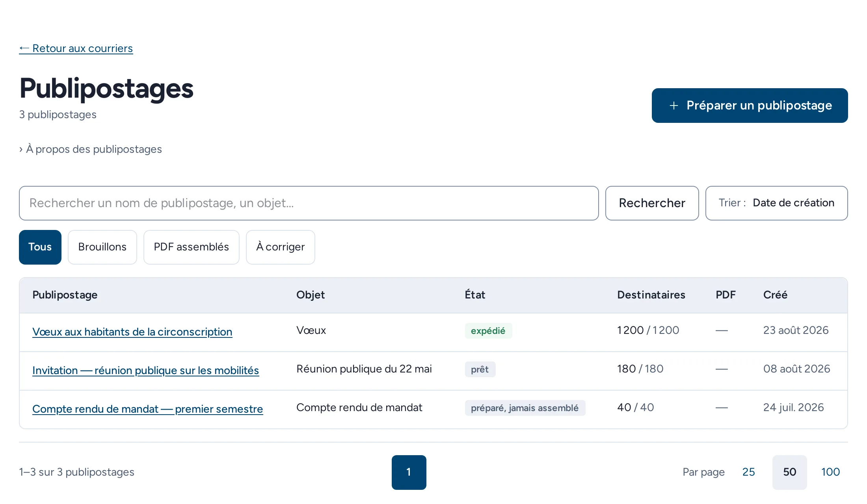Click the date 23 août 2026
The height and width of the screenshot is (504, 867).
pos(796,330)
